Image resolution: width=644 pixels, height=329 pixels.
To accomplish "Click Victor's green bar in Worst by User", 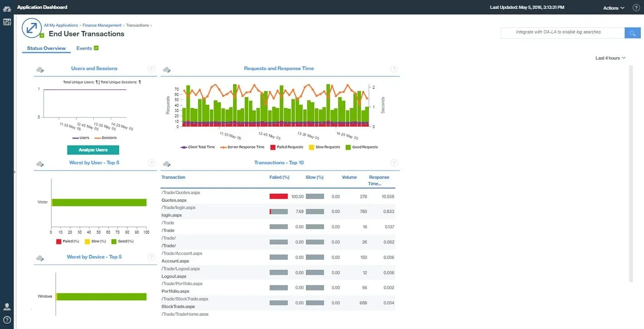I will 99,202.
